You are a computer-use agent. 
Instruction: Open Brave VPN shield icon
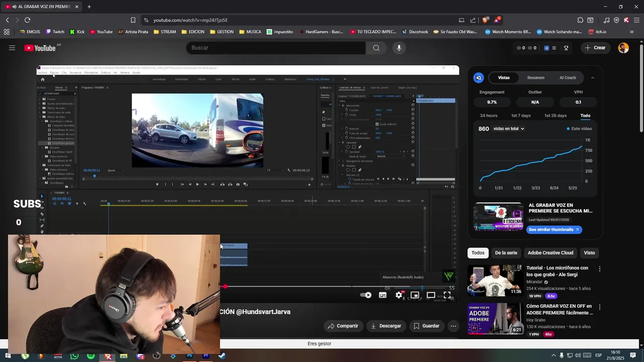tap(616, 20)
